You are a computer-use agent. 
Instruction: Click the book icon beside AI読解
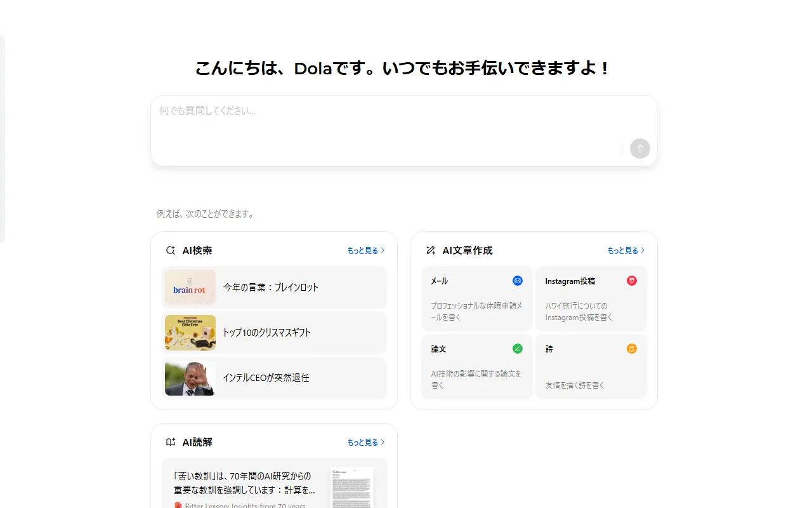tap(170, 441)
